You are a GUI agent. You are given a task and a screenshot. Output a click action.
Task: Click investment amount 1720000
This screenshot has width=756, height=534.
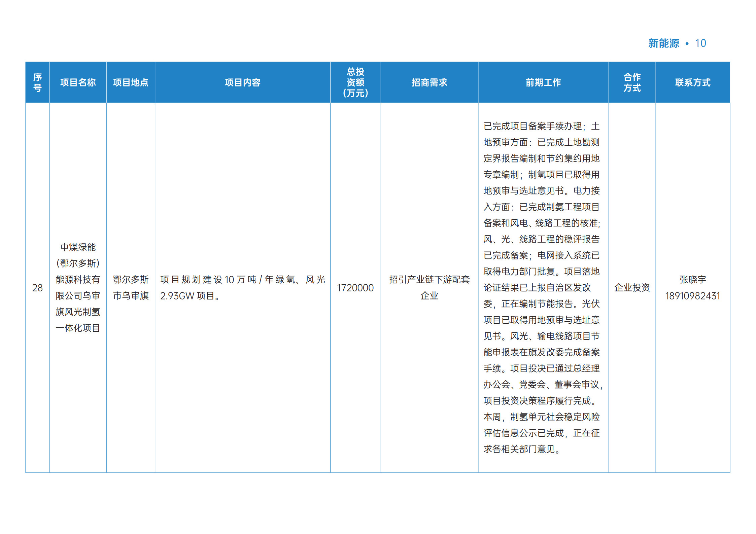[355, 288]
